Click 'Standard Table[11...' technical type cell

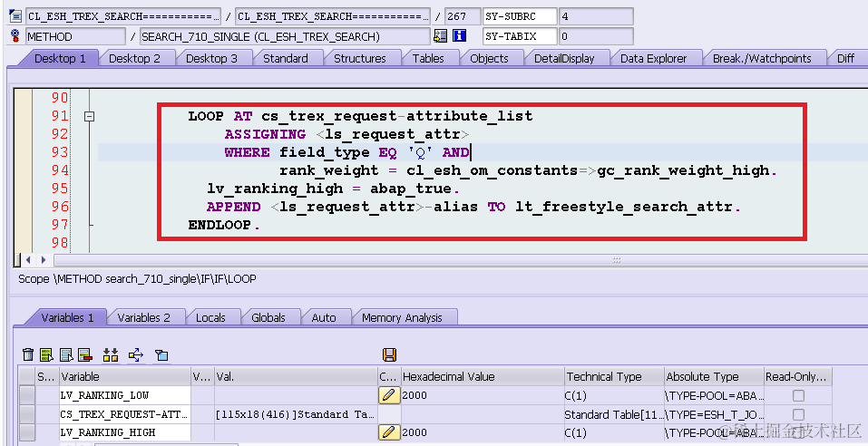(x=614, y=414)
